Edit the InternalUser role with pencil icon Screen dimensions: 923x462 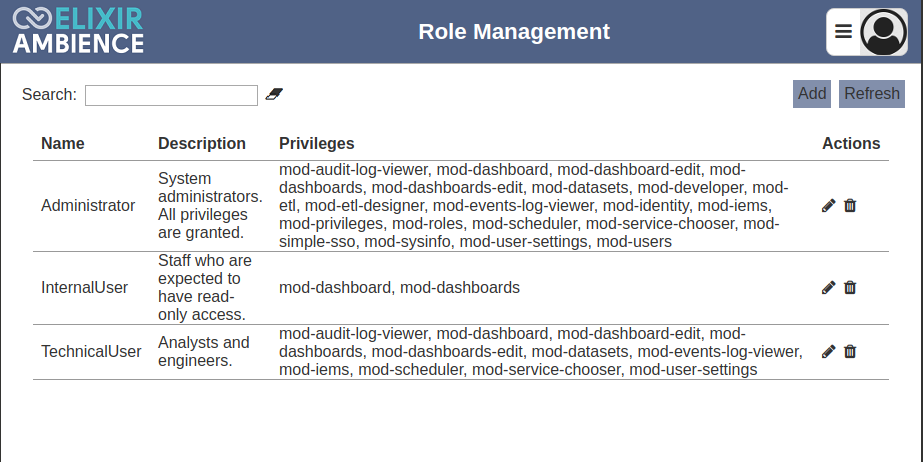[x=828, y=287]
